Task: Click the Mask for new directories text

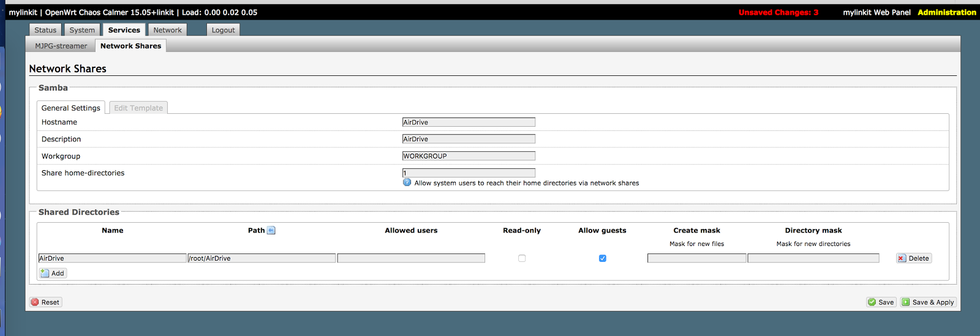Action: click(813, 244)
